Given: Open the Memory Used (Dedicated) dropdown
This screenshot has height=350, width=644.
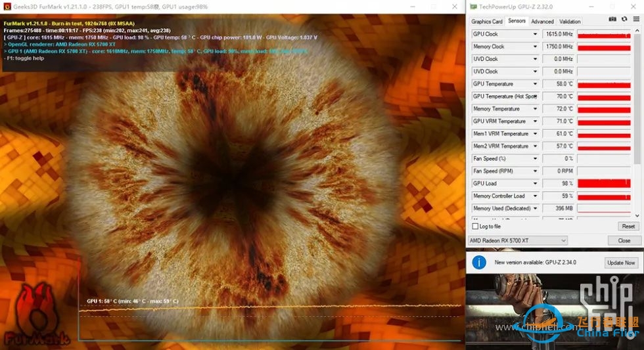Looking at the screenshot, I should click(535, 208).
